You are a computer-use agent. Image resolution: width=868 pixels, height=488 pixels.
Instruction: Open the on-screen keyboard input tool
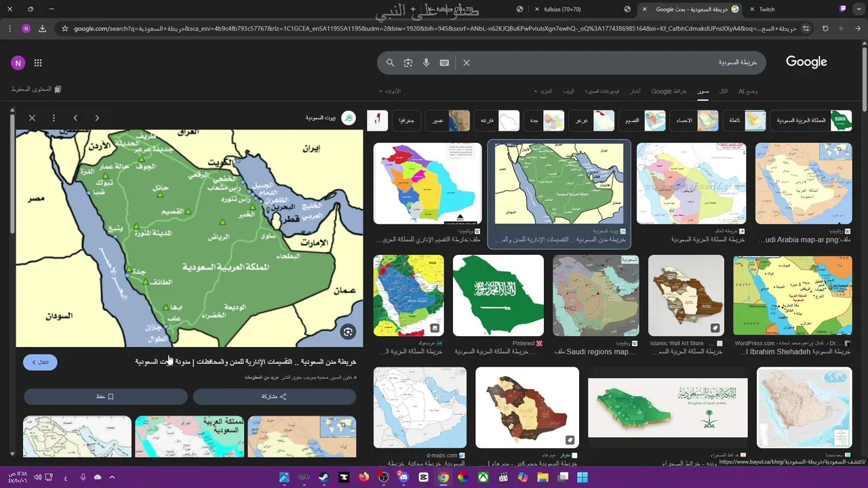(444, 62)
